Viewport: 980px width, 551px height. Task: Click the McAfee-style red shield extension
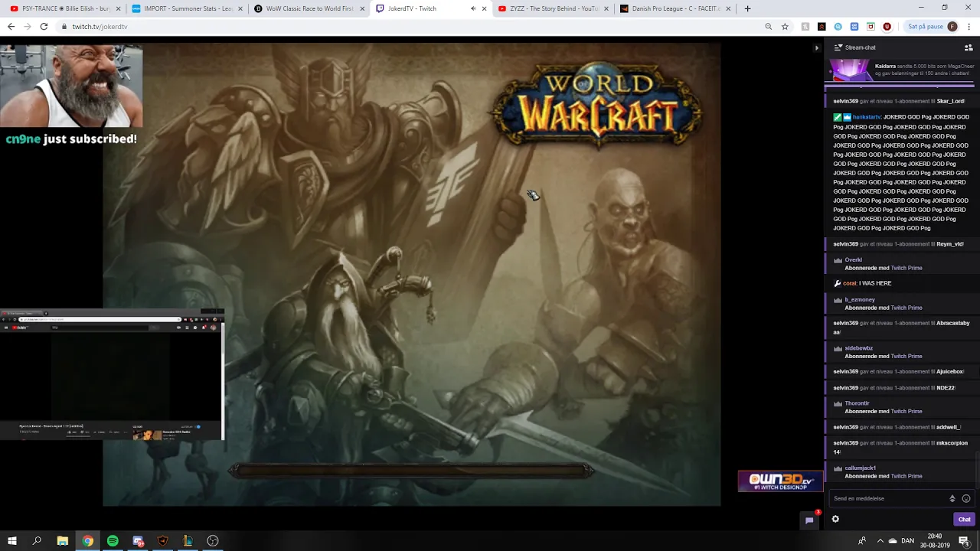871,26
